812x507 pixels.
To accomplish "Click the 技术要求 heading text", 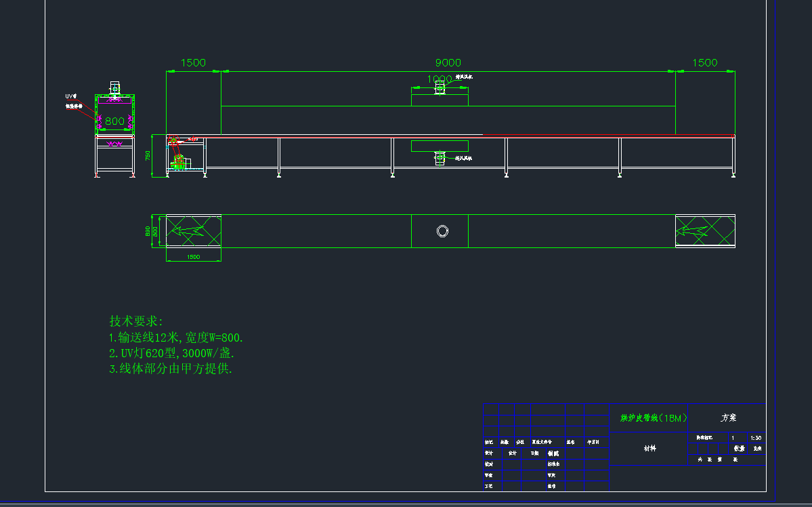I will coord(136,321).
